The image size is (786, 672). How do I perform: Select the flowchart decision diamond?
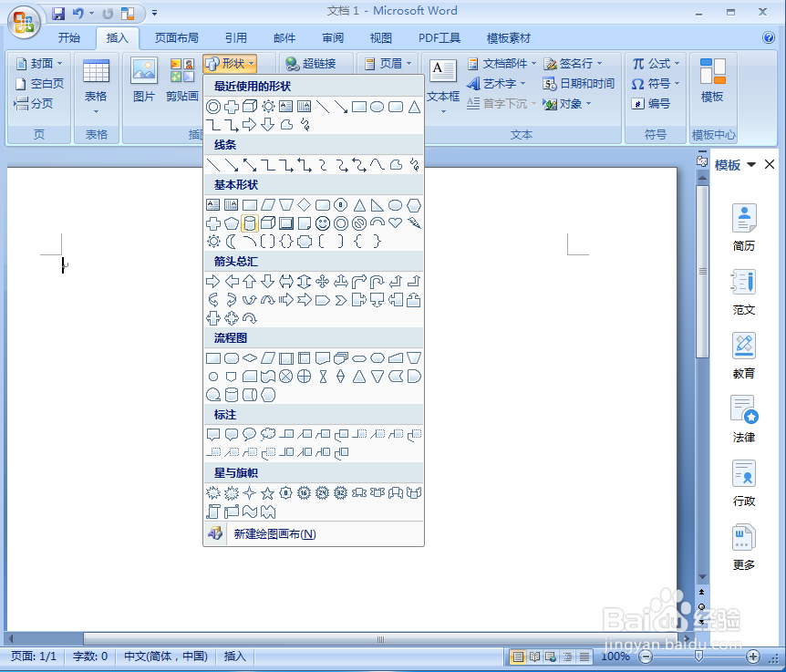point(250,357)
